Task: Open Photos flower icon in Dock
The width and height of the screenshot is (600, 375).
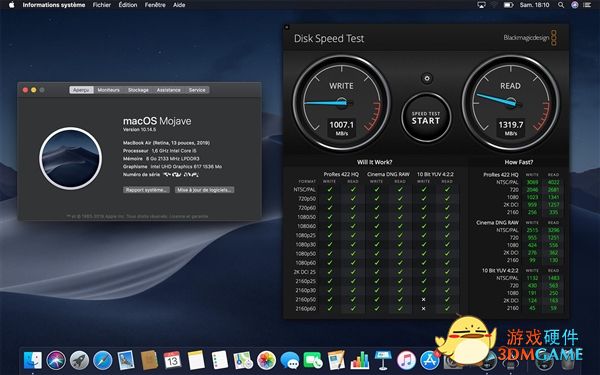Action: (x=266, y=360)
